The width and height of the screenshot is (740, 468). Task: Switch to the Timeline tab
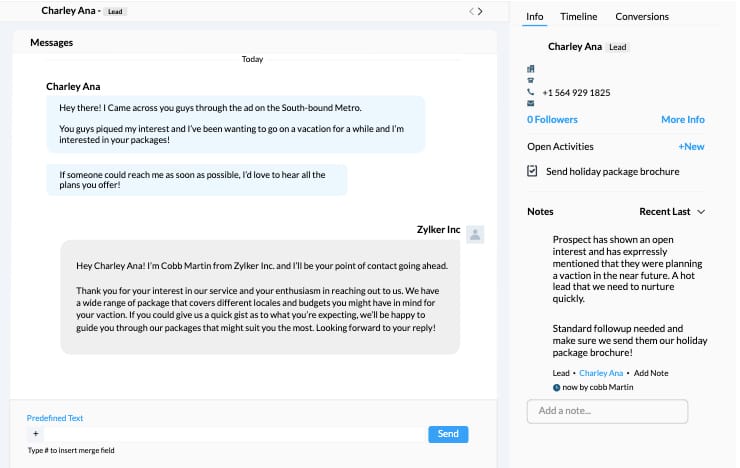578,17
